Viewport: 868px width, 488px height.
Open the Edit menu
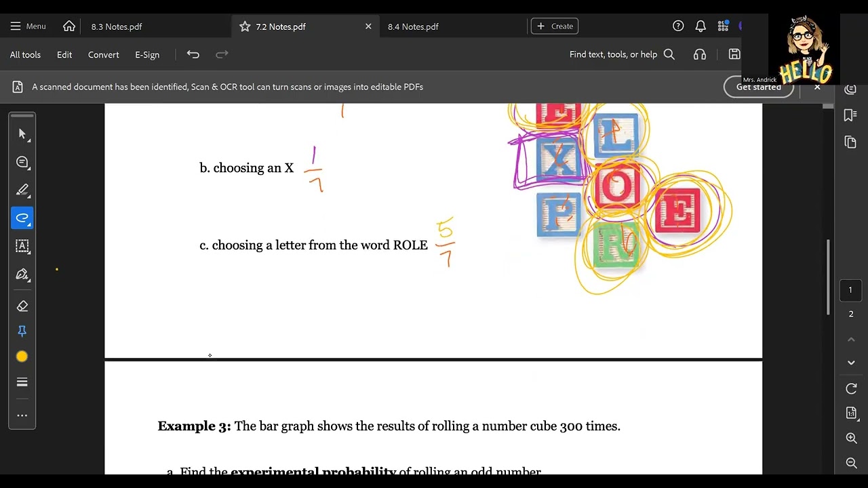[64, 55]
